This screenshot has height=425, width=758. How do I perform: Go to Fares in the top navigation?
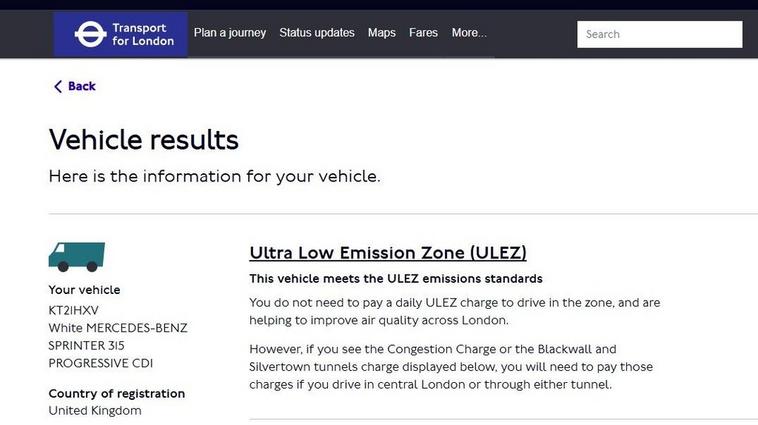click(423, 33)
